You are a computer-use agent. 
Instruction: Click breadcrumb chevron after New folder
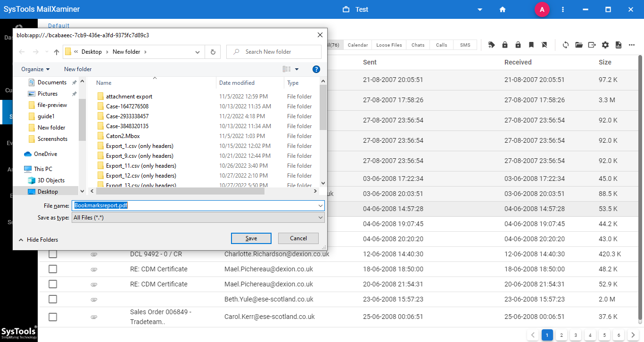(x=145, y=52)
